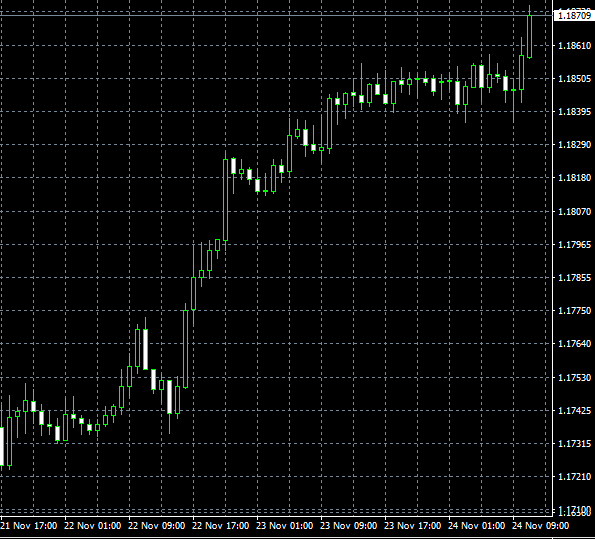Click the current price label 1.18709
The image size is (595, 540).
[574, 16]
